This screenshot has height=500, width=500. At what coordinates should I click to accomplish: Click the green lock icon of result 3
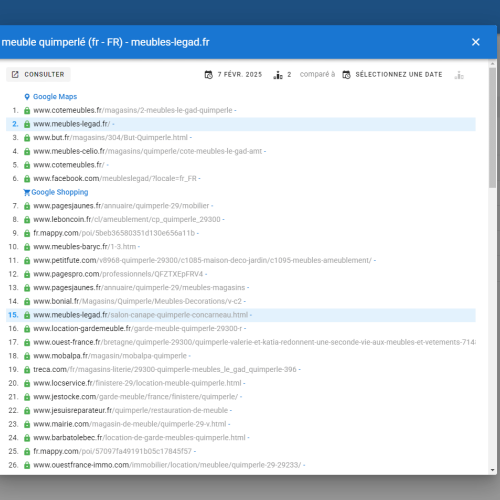[27, 138]
